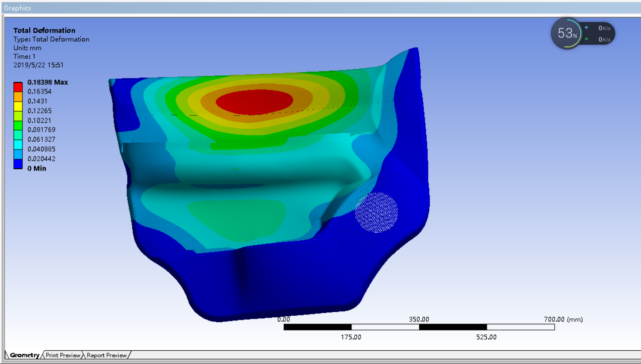Screen dimensions: 641x364
Task: Click the '175.00' scale ruler label
Action: [351, 337]
